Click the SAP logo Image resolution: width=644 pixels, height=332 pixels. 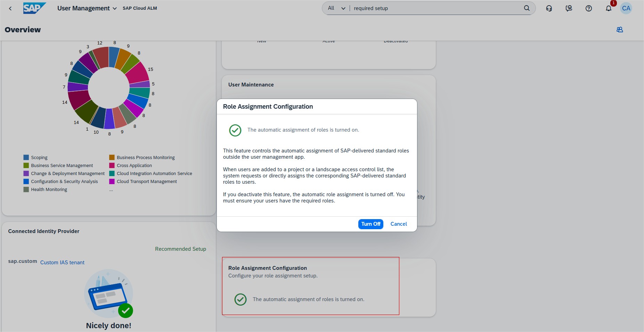tap(34, 8)
